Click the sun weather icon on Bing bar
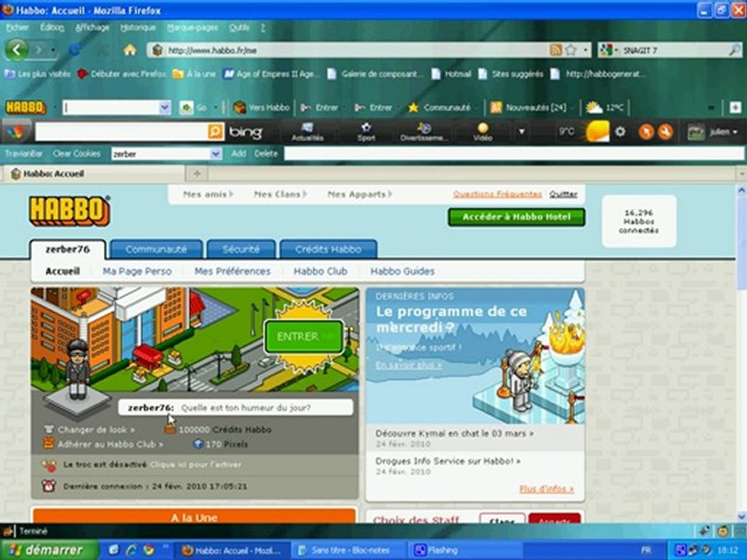 tap(598, 131)
